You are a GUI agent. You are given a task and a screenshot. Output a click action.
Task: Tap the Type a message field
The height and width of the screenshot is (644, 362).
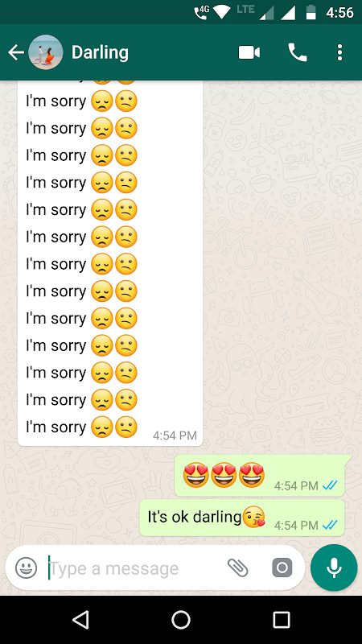point(134,568)
